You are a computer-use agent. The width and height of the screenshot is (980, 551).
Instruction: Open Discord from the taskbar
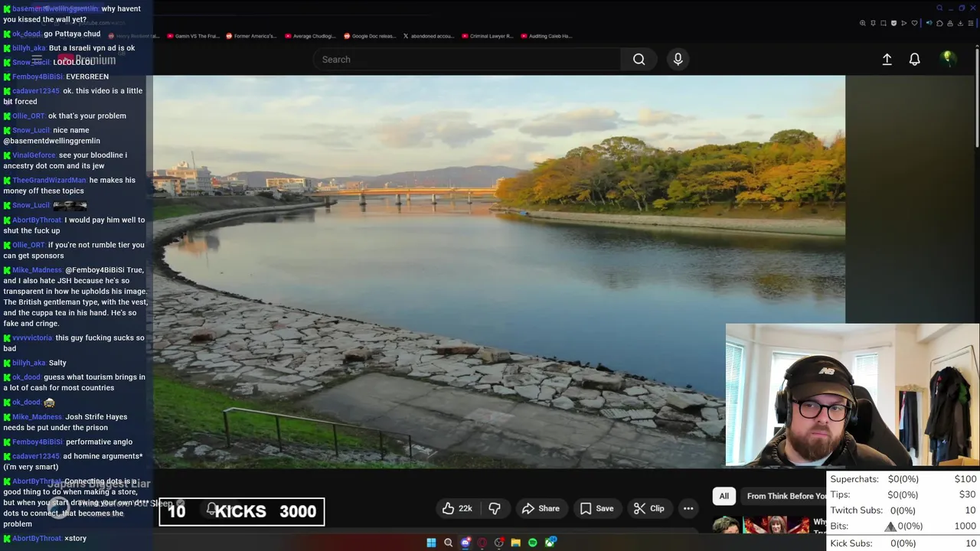[x=465, y=543]
